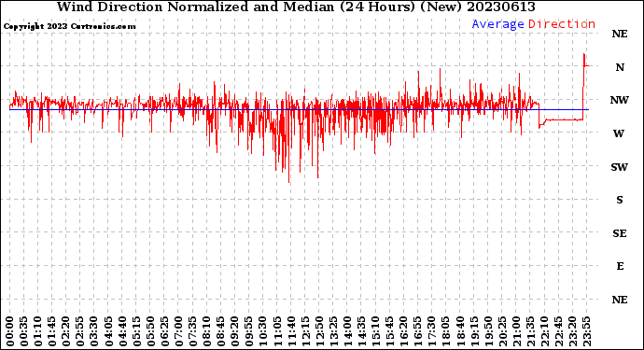Screen dimensions: 644x350
Task: Click the '07:35' time axis label
Action: point(192,331)
